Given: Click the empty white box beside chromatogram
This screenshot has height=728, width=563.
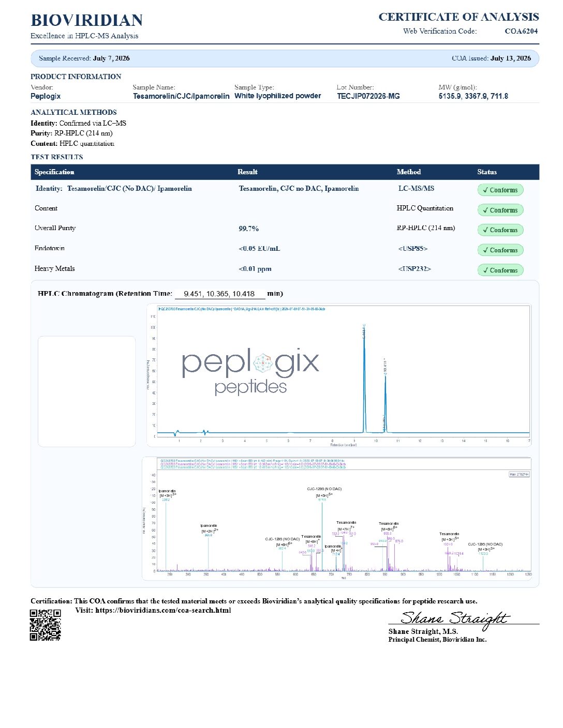Looking at the screenshot, I should tap(86, 391).
